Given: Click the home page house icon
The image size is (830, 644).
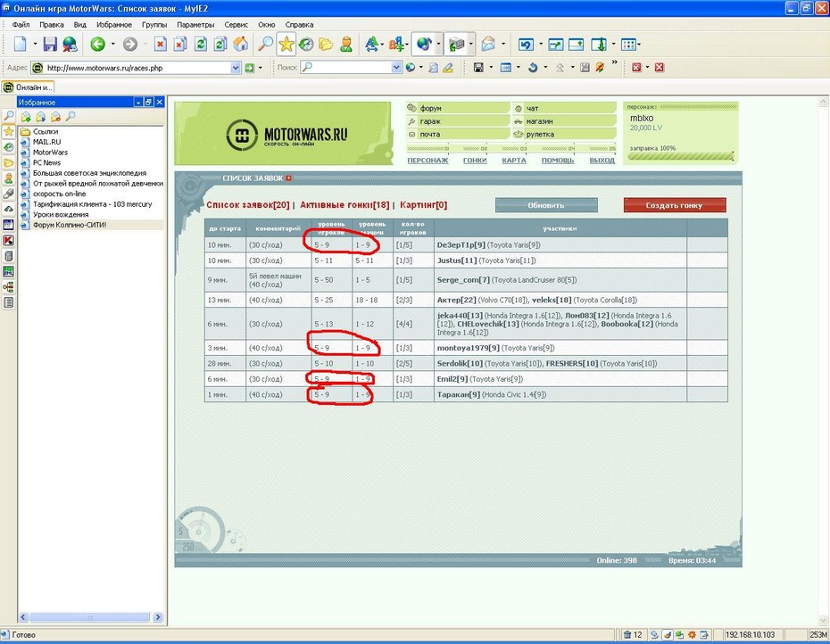Looking at the screenshot, I should [x=240, y=45].
